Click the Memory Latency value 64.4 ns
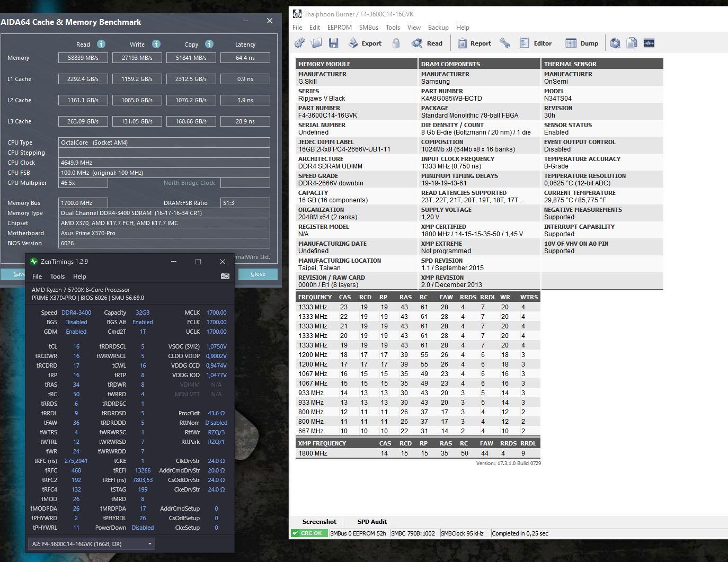Image resolution: width=728 pixels, height=562 pixels. [245, 58]
